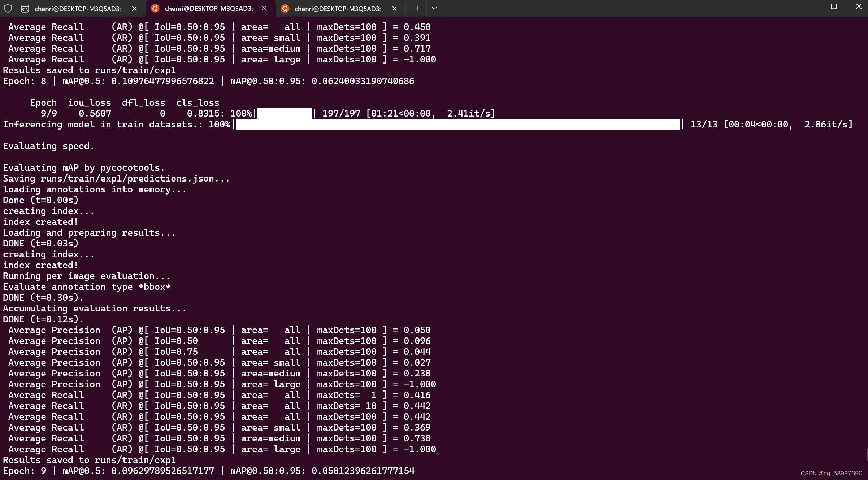Click the admin shield icon in title bar

point(8,8)
